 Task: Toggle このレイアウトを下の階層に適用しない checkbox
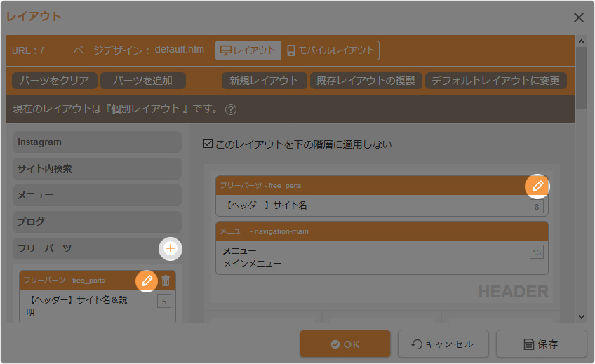click(x=207, y=144)
